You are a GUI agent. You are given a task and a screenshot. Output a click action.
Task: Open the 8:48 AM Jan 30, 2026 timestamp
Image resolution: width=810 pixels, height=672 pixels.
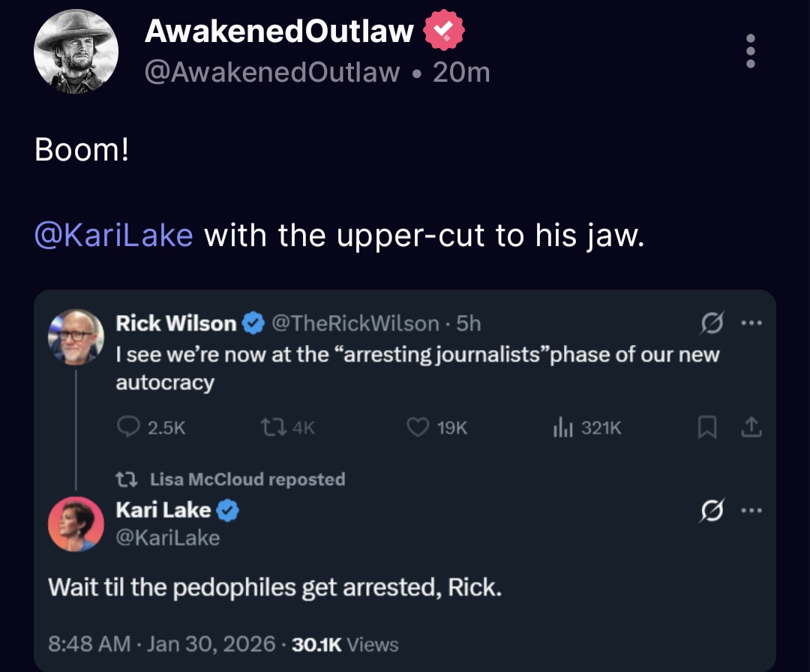point(159,644)
